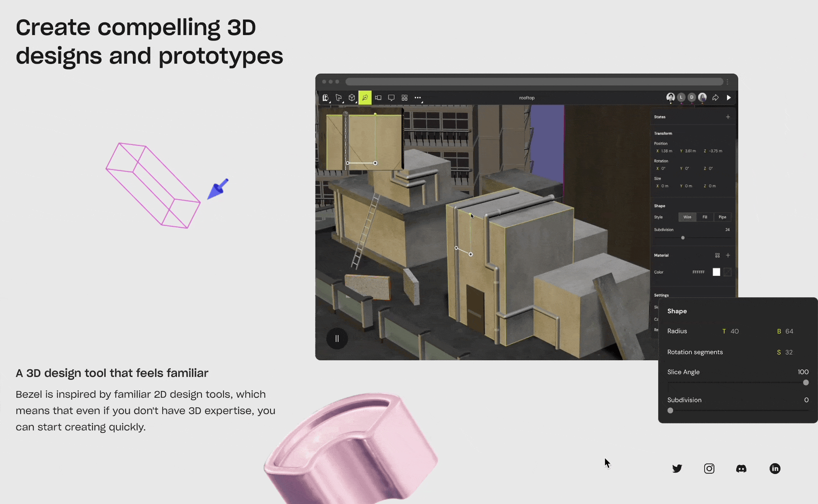Click the pink 3D ring shape
This screenshot has height=504, width=818.
351,450
